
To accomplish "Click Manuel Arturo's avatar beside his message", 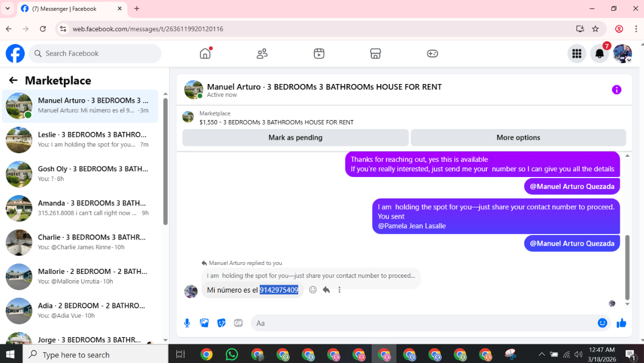I will click(191, 291).
